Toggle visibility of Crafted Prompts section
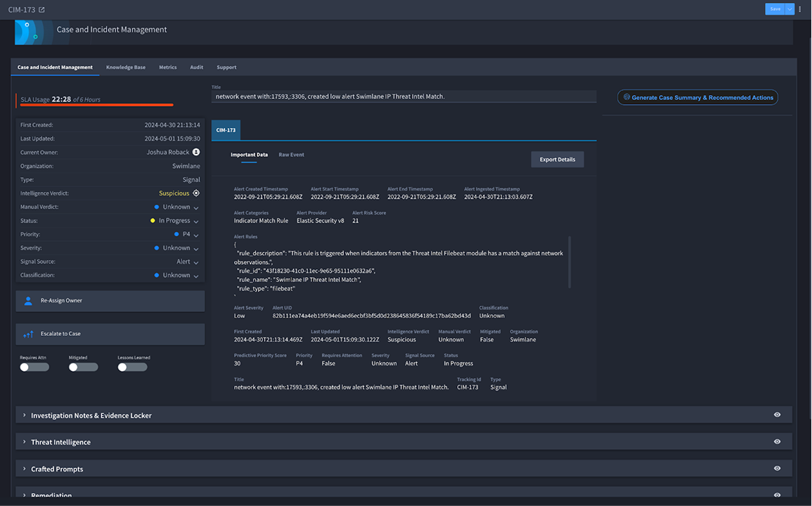The width and height of the screenshot is (812, 506). [778, 468]
